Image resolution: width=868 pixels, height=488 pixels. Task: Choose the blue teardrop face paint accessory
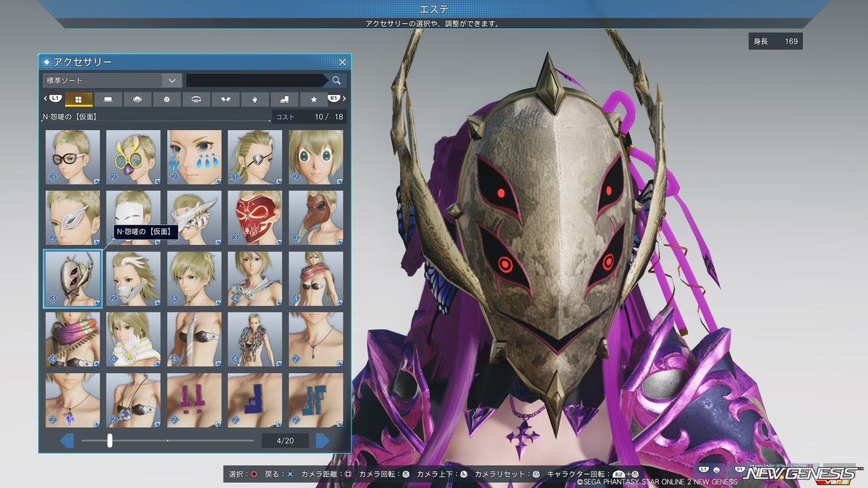tap(194, 157)
